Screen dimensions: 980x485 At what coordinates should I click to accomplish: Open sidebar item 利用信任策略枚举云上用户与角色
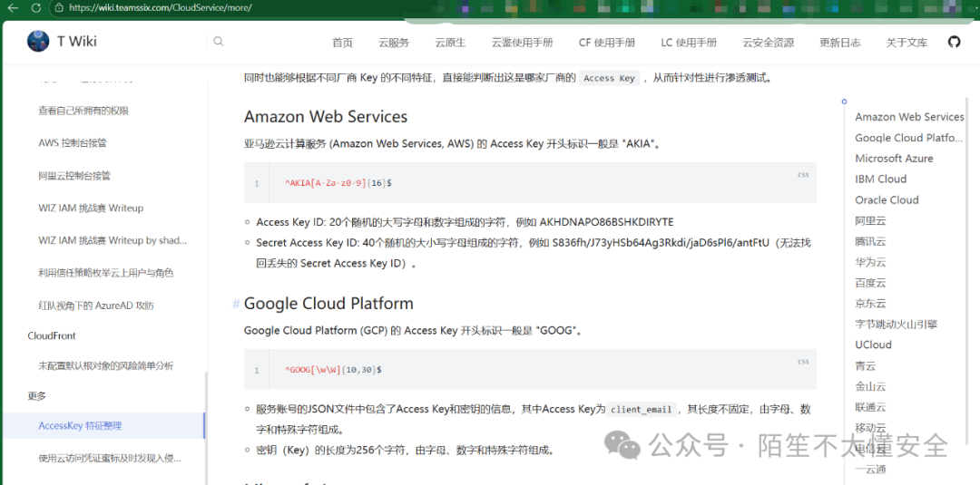tap(105, 273)
